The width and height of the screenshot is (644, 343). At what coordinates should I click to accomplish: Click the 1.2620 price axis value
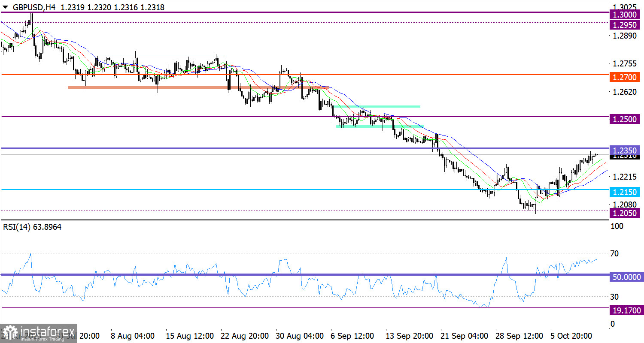[625, 92]
